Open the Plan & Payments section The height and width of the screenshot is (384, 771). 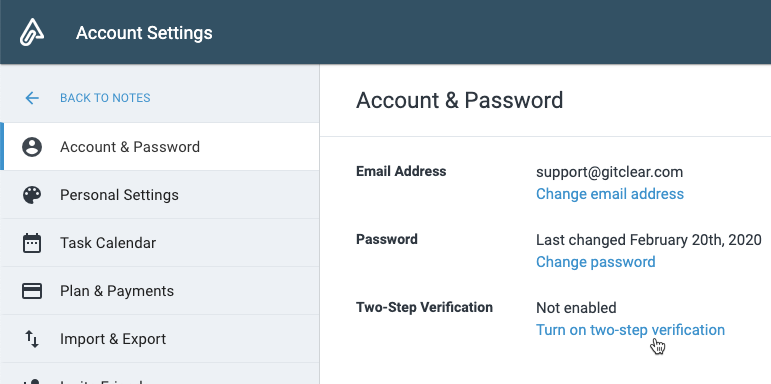point(117,291)
